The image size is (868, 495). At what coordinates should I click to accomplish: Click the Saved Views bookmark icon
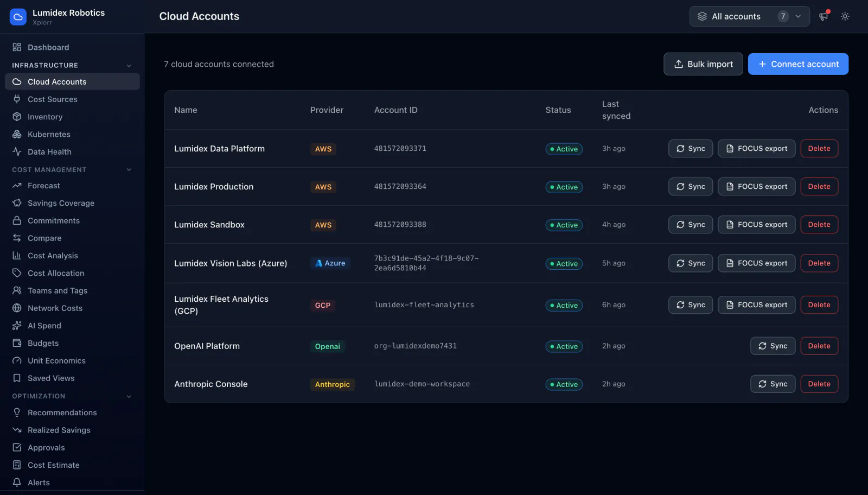click(x=17, y=378)
